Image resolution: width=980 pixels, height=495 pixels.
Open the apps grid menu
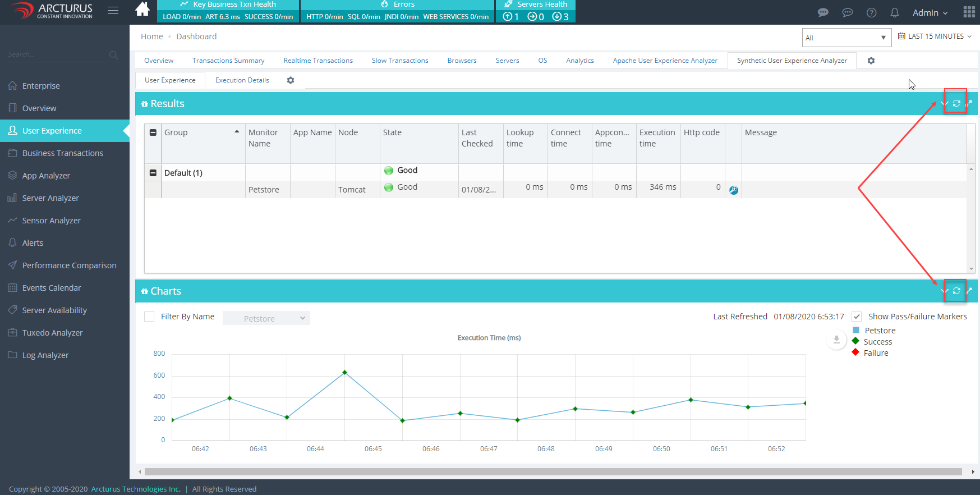click(969, 12)
